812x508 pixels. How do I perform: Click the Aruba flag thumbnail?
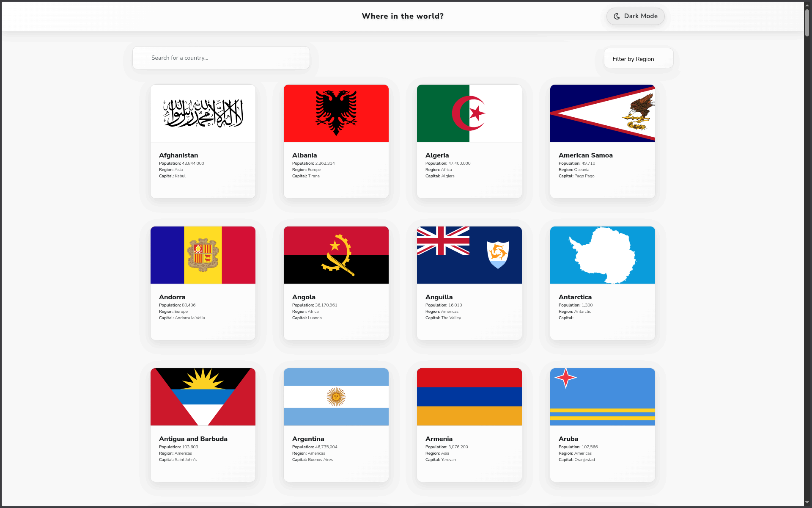coord(602,397)
